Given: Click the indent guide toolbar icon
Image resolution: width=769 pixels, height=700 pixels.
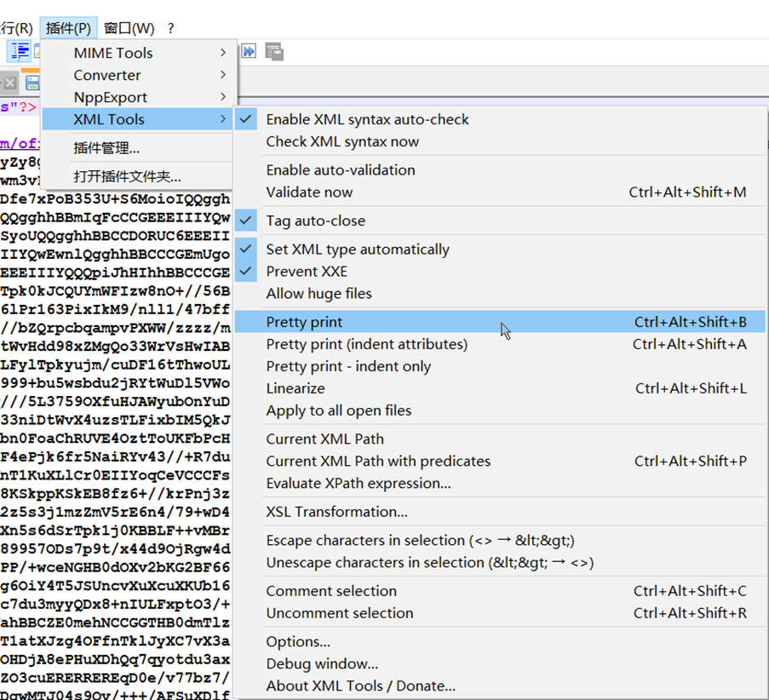Looking at the screenshot, I should (x=19, y=52).
